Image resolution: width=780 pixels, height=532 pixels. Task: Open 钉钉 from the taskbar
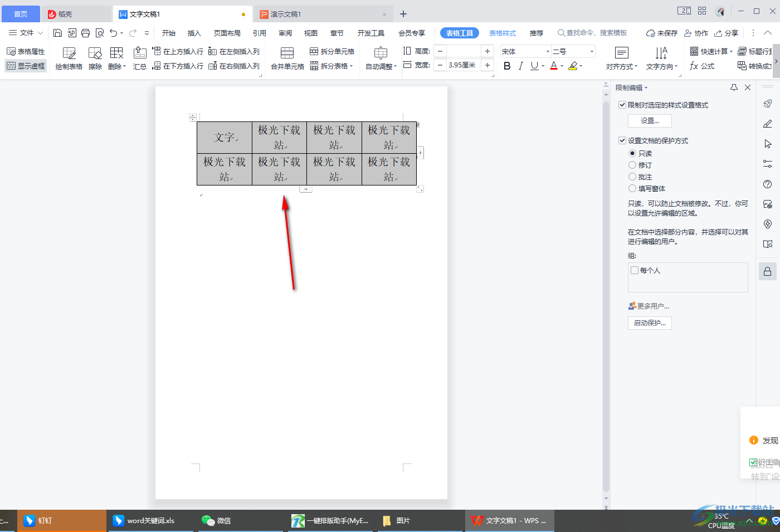point(61,520)
